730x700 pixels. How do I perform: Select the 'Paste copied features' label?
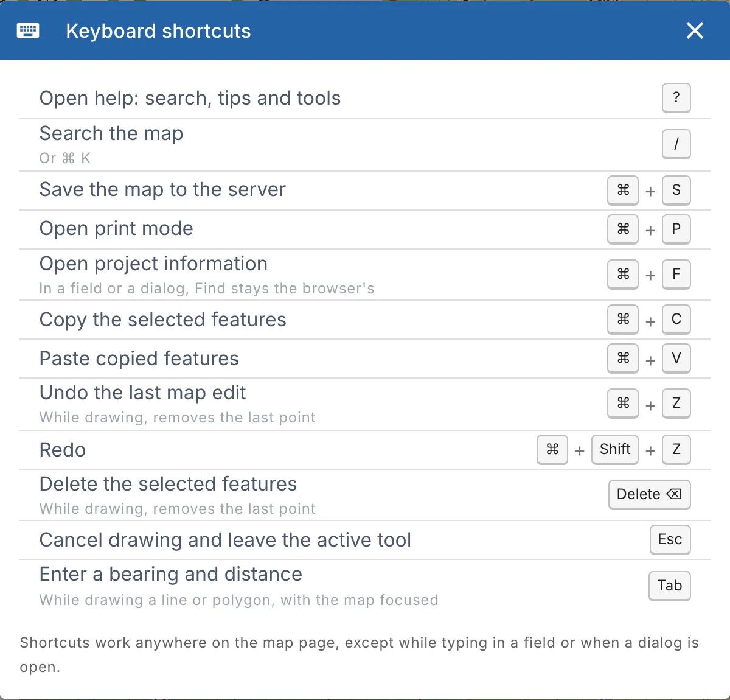(x=139, y=359)
